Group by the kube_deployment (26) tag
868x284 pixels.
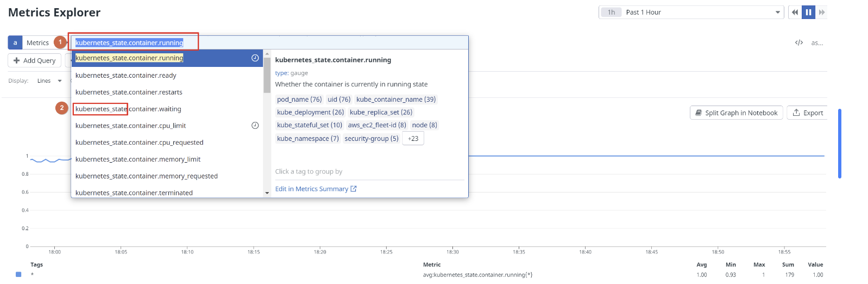[310, 112]
